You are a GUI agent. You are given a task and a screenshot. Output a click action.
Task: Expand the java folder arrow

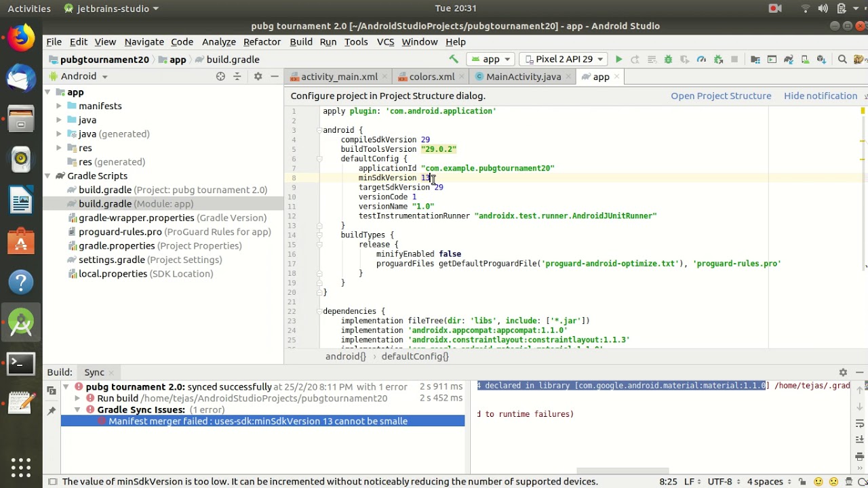pos(59,120)
